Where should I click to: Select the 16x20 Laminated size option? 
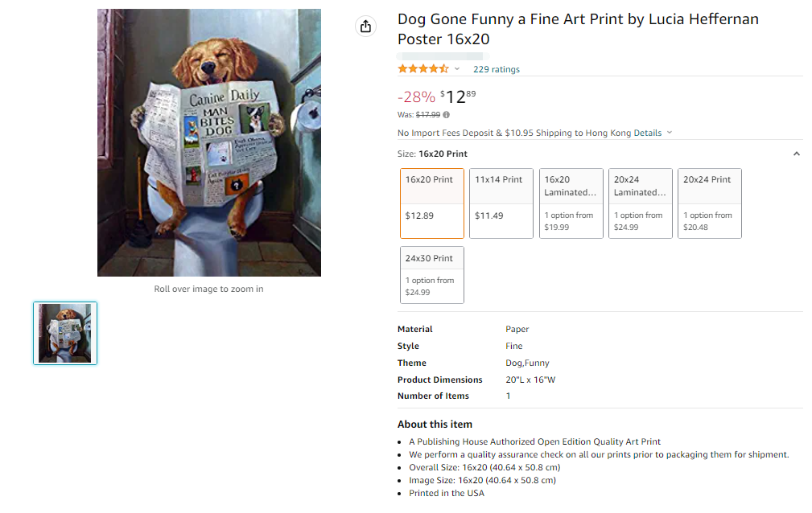click(x=571, y=203)
